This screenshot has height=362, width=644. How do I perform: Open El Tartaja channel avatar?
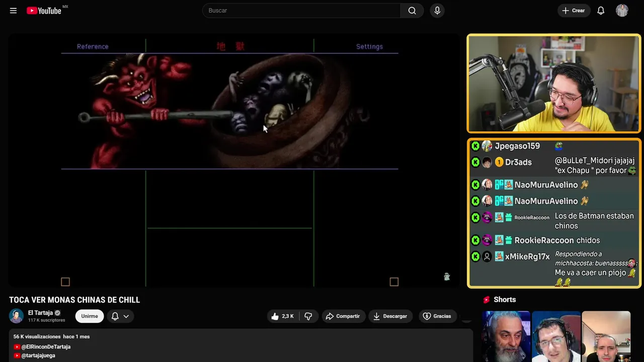click(16, 316)
